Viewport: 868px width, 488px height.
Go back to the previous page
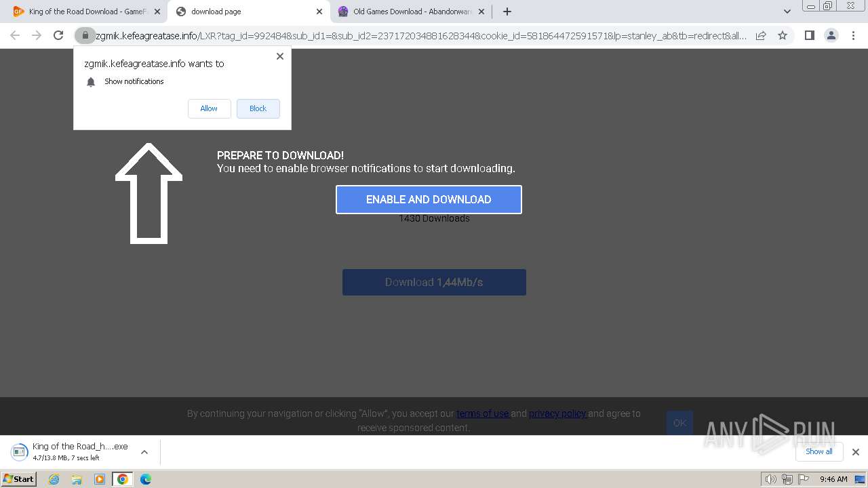pos(15,35)
